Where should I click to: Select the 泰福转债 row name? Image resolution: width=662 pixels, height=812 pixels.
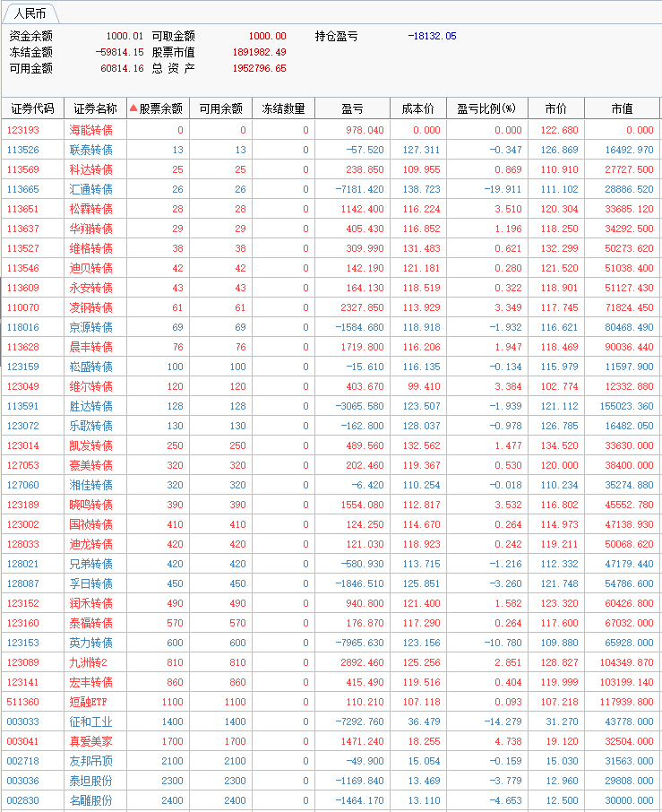(x=91, y=623)
